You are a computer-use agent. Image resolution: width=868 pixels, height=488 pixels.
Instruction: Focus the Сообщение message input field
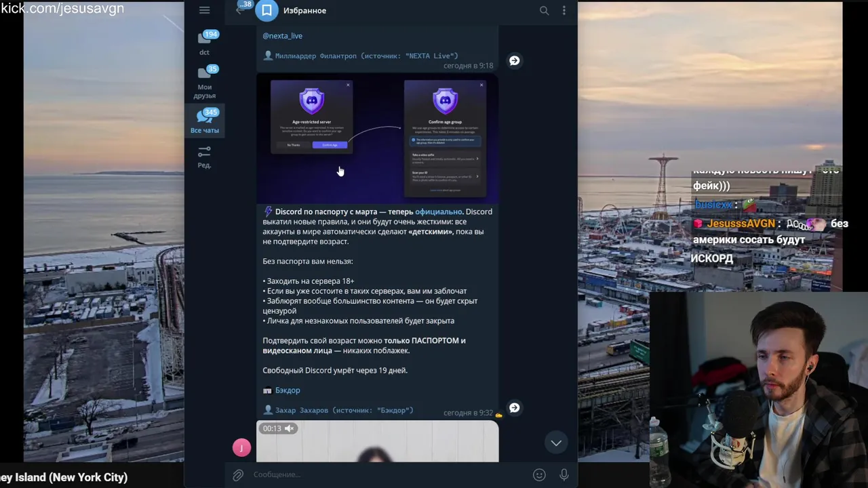click(390, 474)
